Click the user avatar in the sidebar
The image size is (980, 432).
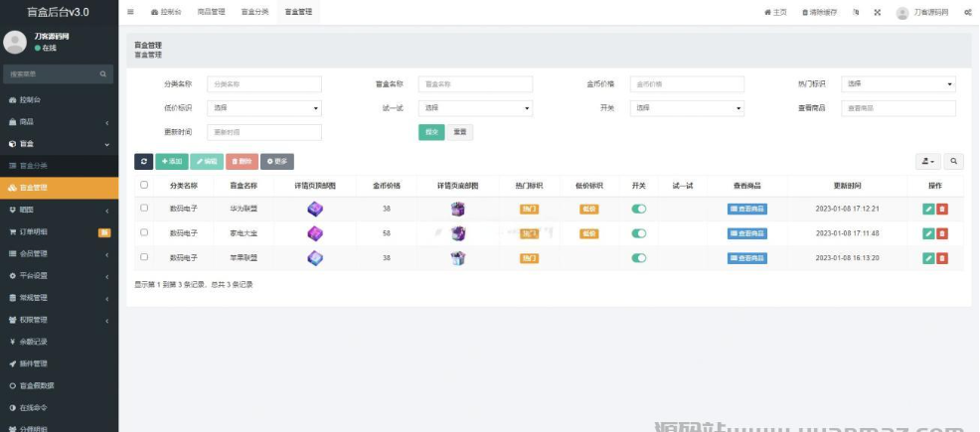click(x=15, y=42)
